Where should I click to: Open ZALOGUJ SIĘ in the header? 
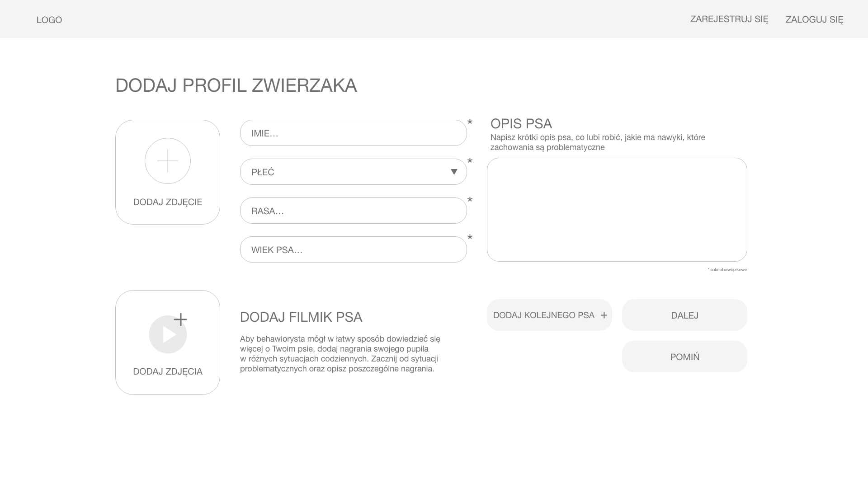tap(814, 19)
